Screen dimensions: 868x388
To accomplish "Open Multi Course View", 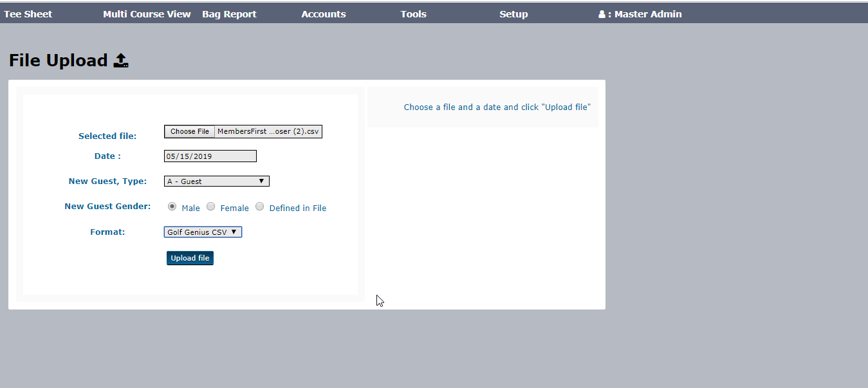I will [147, 14].
